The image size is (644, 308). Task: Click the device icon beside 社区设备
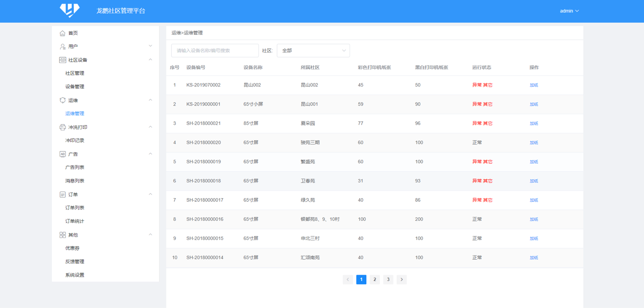point(62,60)
